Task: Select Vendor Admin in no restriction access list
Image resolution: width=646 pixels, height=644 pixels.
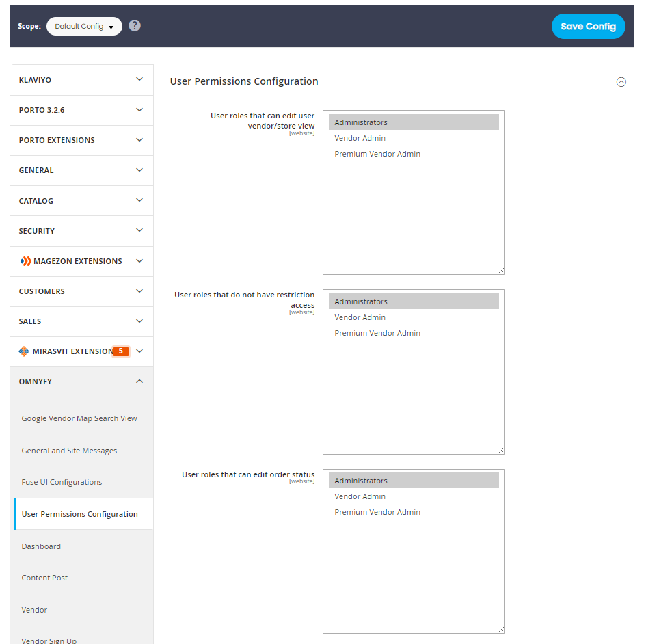Action: click(x=414, y=317)
